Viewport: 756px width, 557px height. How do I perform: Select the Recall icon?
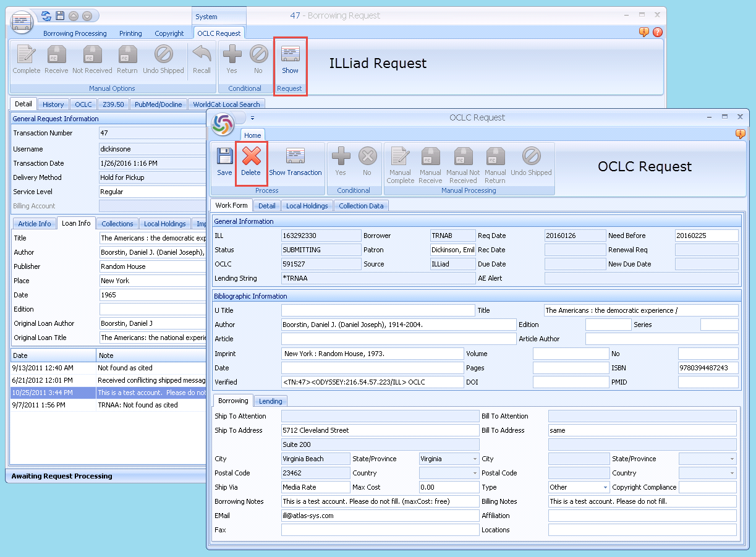pyautogui.click(x=202, y=60)
